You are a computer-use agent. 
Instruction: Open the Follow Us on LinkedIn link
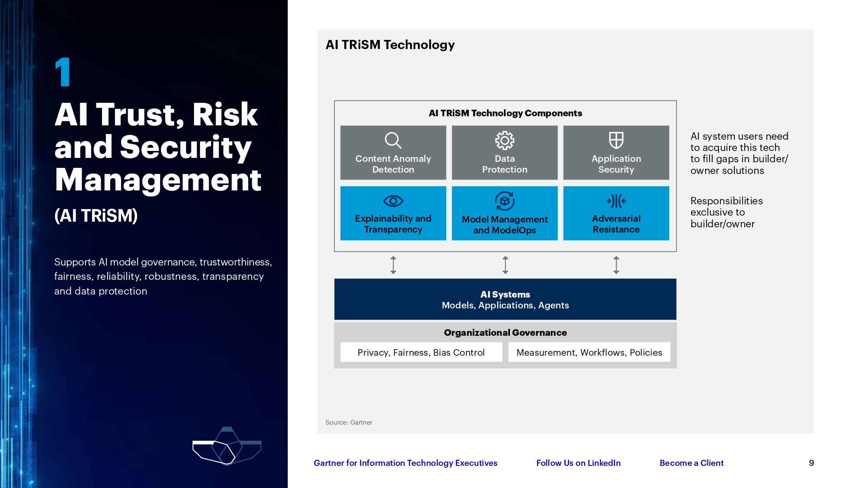[x=579, y=463]
